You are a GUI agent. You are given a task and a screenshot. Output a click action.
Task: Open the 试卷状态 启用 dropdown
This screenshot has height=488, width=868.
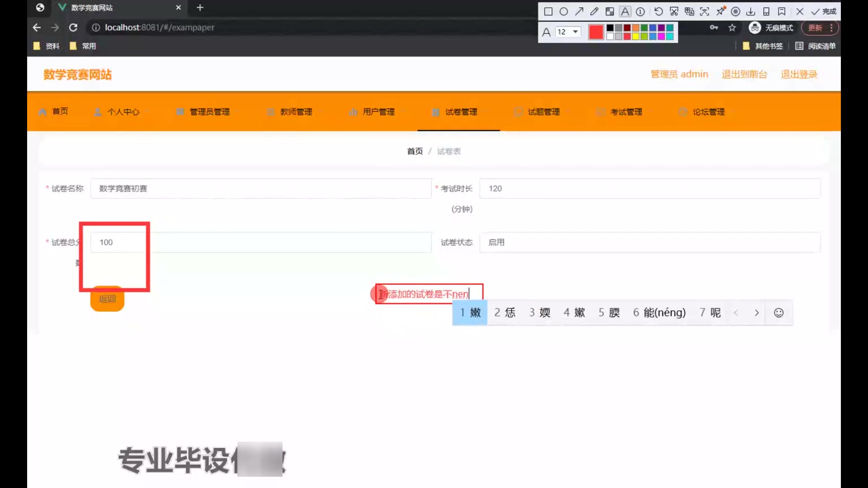click(650, 242)
